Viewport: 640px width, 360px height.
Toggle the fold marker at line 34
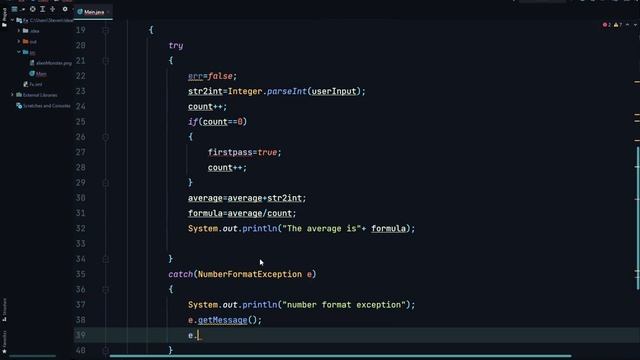point(106,259)
